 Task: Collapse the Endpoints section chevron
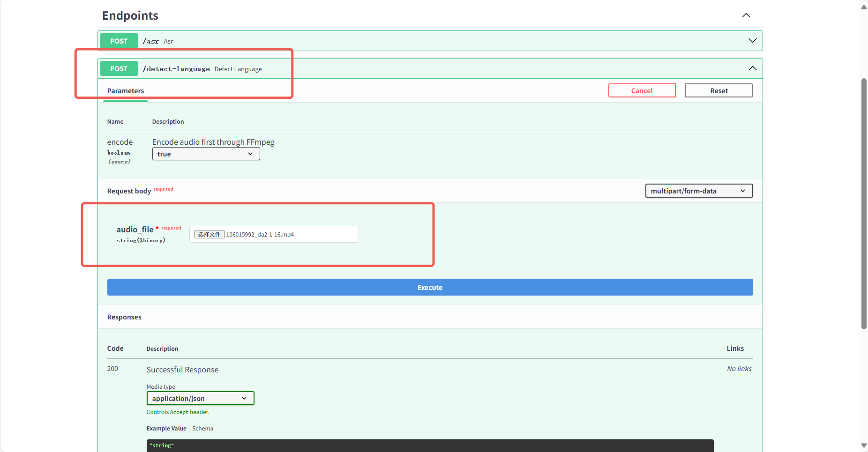point(746,15)
